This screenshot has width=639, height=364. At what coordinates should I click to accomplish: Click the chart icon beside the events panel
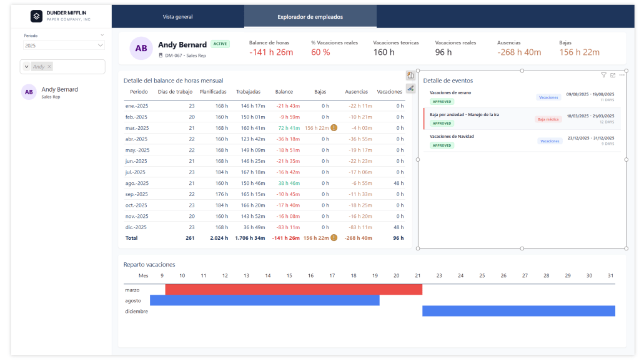410,76
